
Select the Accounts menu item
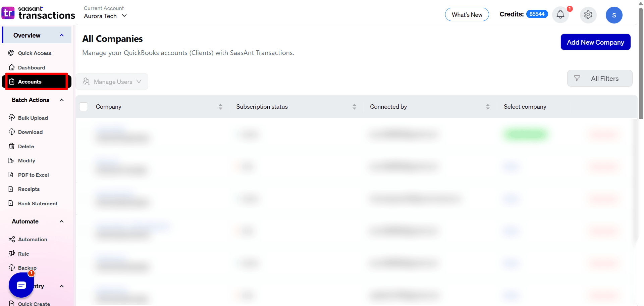point(37,82)
